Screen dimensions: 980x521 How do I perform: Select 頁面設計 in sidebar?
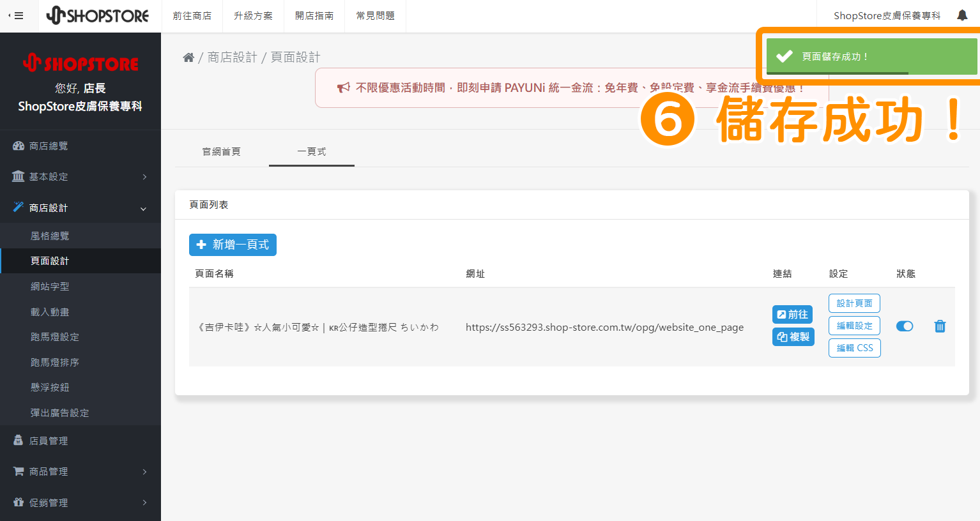pyautogui.click(x=80, y=260)
